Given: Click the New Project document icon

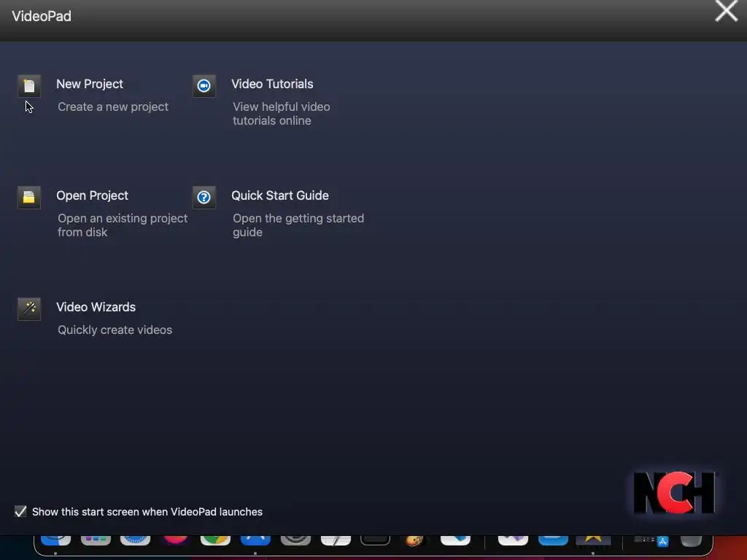Looking at the screenshot, I should (29, 86).
